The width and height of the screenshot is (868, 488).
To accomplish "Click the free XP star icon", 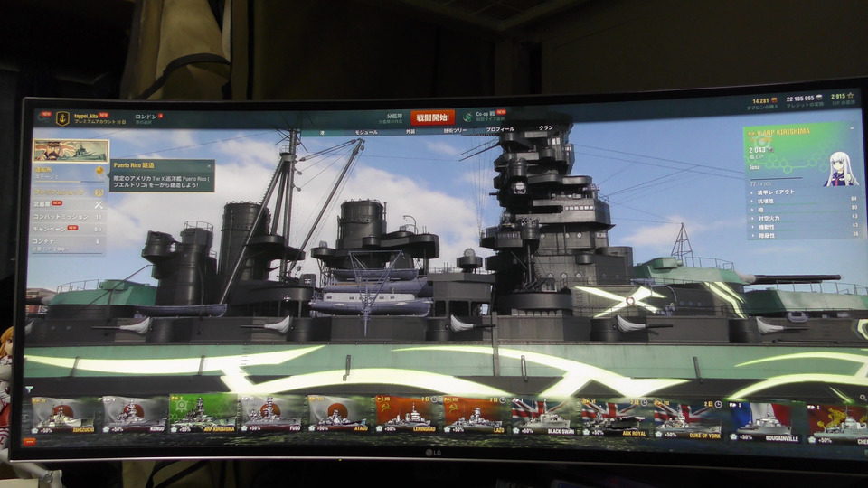I will click(851, 95).
